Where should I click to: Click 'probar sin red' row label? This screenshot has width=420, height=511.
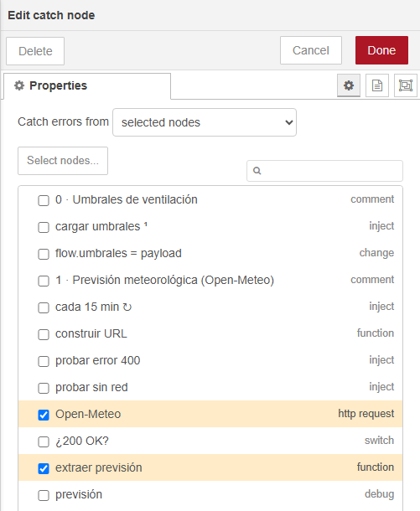pyautogui.click(x=91, y=387)
